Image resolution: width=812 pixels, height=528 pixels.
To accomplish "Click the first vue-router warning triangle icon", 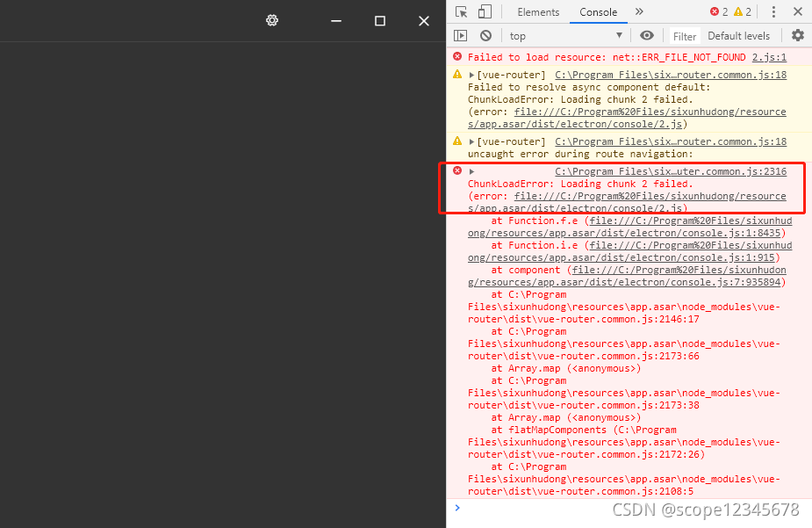I will [x=457, y=74].
